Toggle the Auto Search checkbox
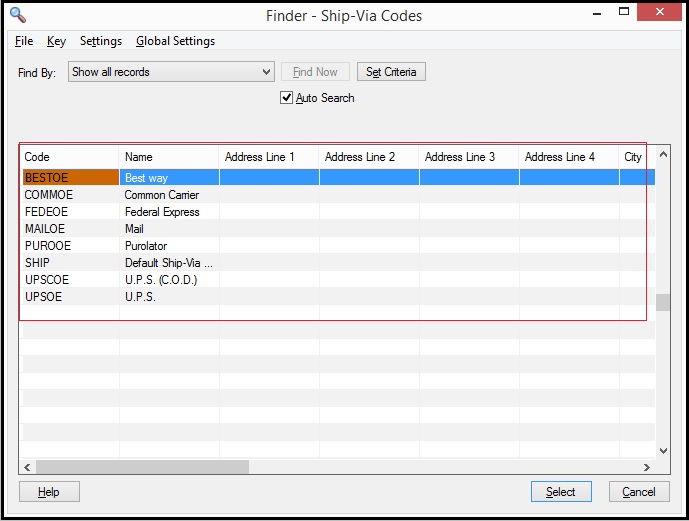The image size is (689, 521). tap(286, 98)
